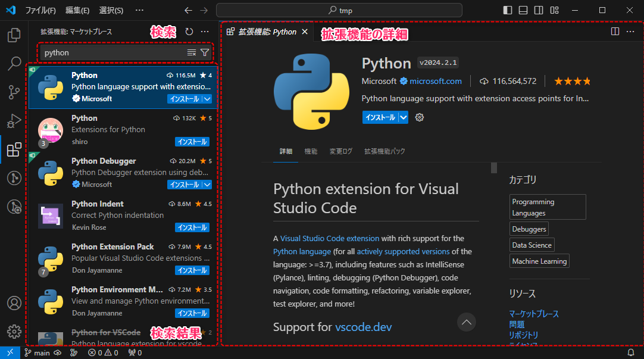
Task: Open the editor more actions ellipsis
Action: coord(630,32)
